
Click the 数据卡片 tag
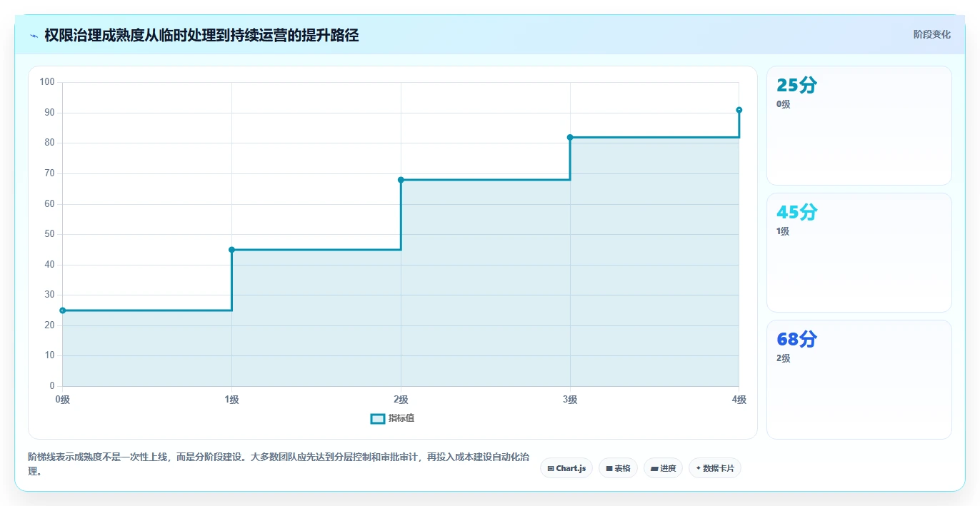pos(715,468)
